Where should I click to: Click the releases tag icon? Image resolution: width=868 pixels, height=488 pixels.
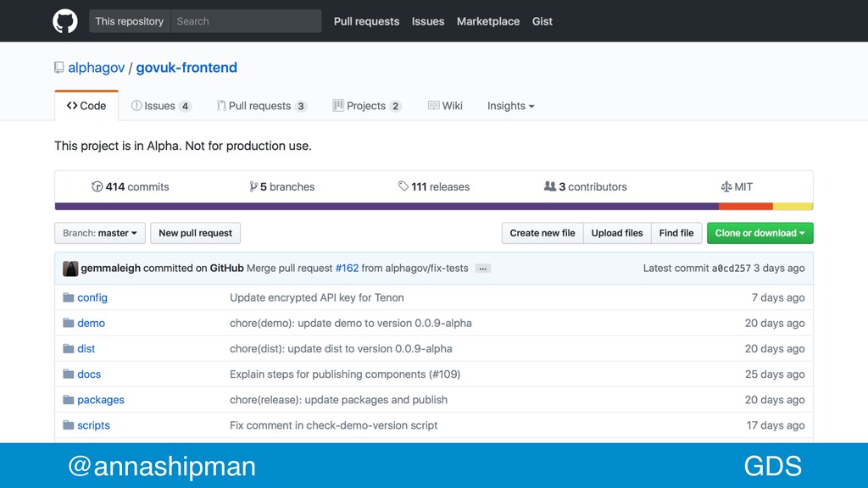coord(403,186)
